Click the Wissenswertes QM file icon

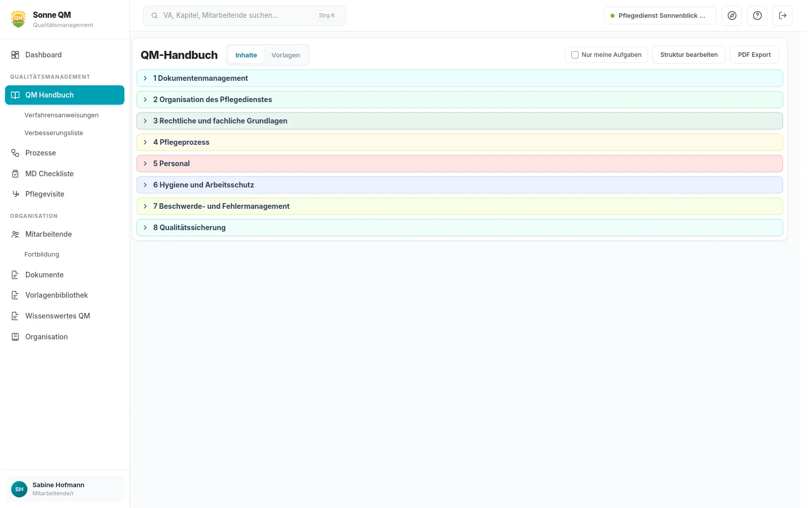(15, 316)
